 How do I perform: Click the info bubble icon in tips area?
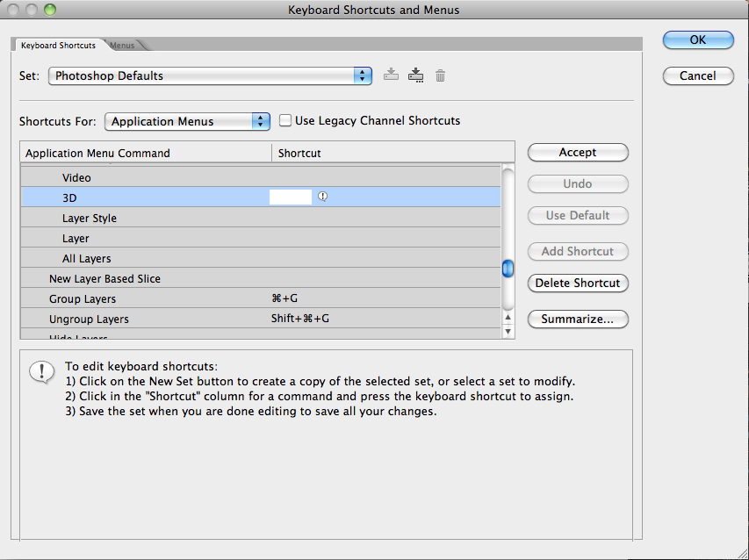point(41,372)
